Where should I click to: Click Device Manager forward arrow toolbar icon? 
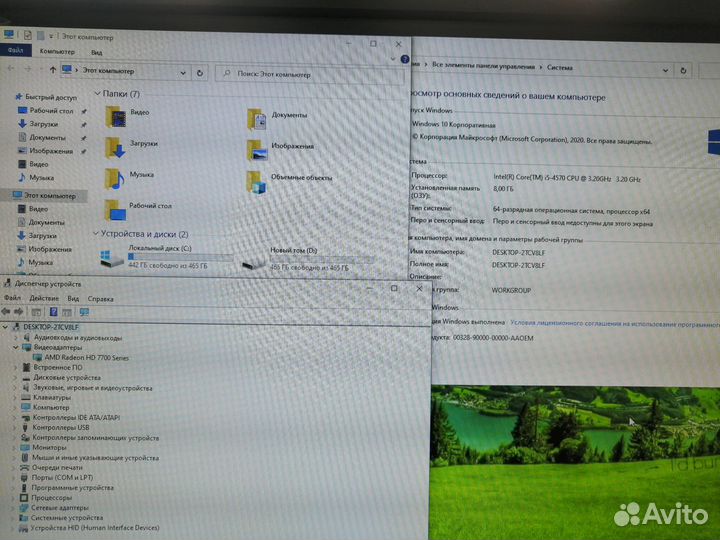(x=19, y=312)
